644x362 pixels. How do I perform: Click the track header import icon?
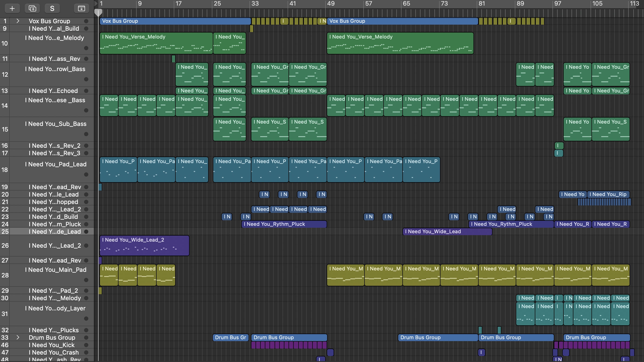click(x=81, y=8)
